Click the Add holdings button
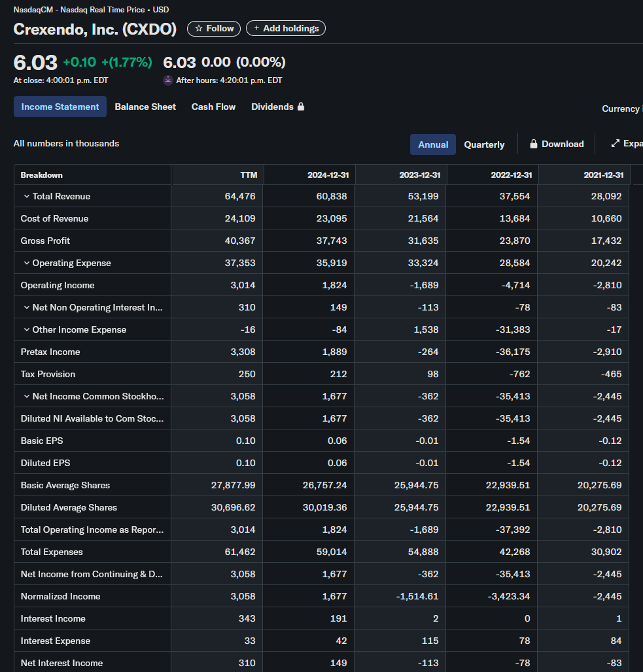This screenshot has width=643, height=672. (x=286, y=29)
